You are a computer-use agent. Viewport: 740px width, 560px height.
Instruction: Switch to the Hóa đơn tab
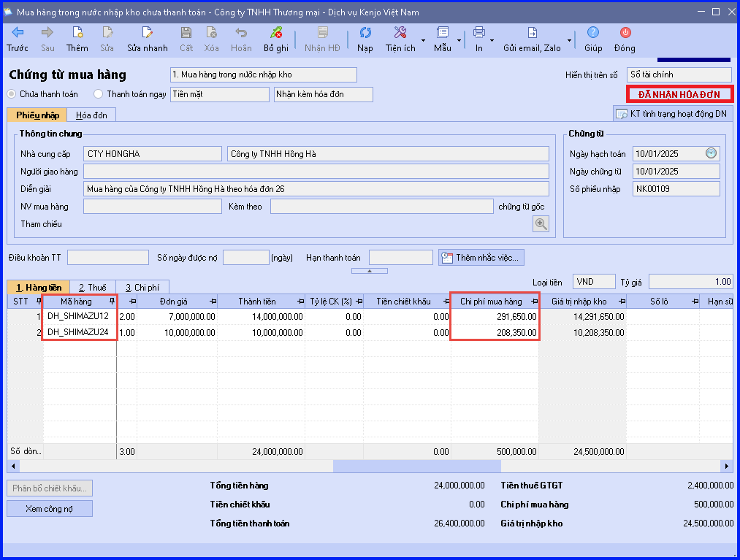[91, 115]
